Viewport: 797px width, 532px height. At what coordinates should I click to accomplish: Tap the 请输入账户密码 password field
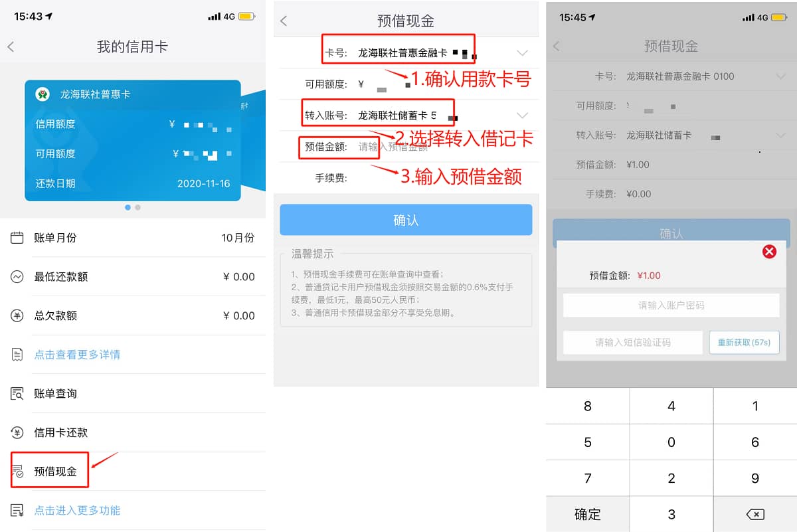671,306
